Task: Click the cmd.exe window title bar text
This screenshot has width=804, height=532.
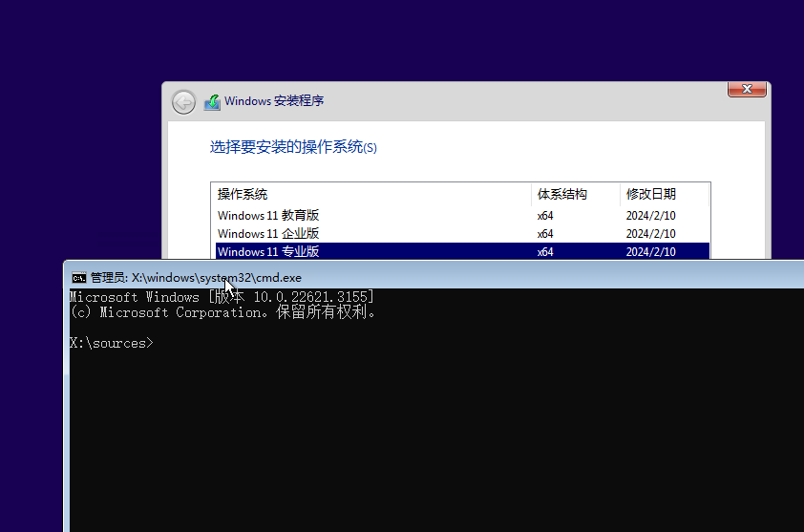Action: pos(196,278)
